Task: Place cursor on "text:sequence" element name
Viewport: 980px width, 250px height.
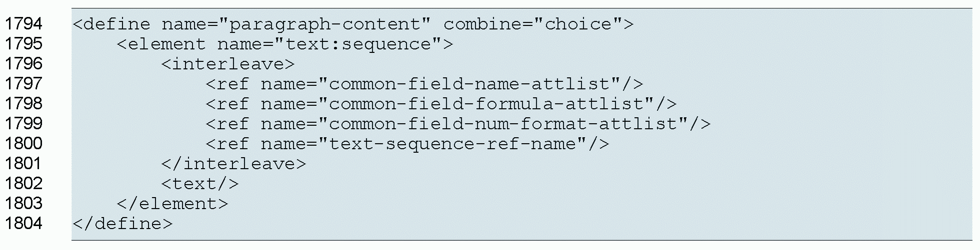Action: tap(358, 44)
